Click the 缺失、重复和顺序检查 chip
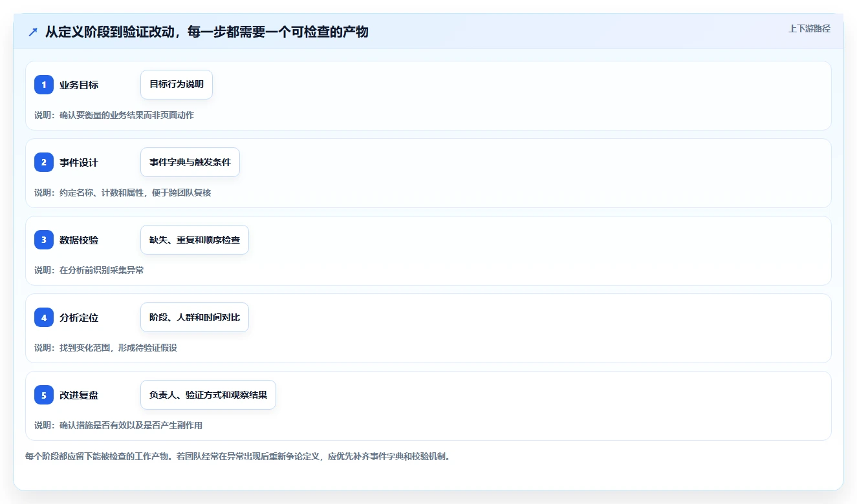Screen dimensions: 857x504 coord(195,240)
